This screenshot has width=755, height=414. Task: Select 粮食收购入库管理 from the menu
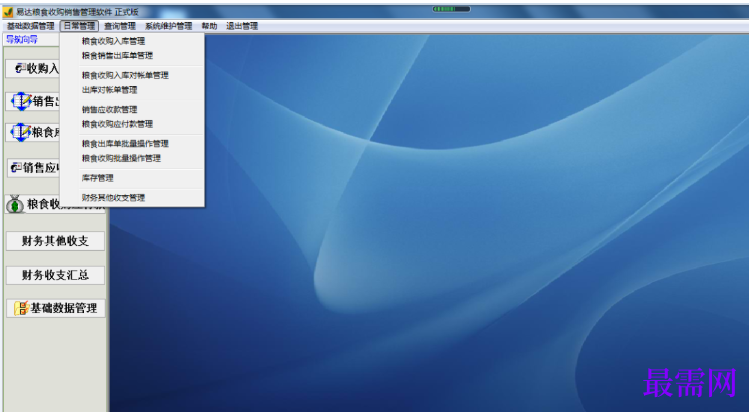[113, 41]
